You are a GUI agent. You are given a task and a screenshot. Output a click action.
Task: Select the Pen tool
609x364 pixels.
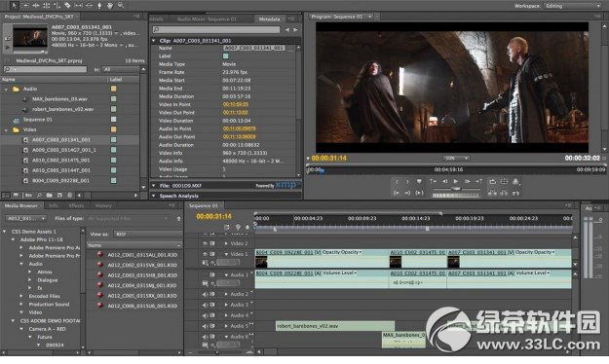[x=99, y=6]
